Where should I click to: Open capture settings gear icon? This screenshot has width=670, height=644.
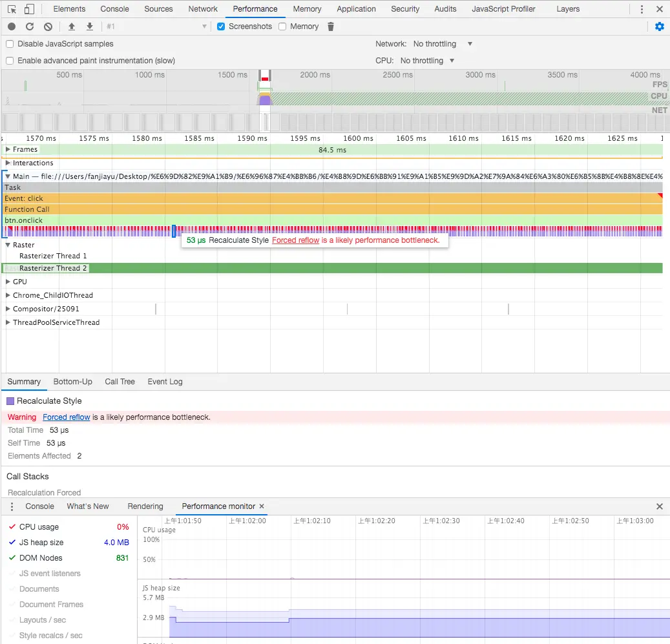coord(659,26)
